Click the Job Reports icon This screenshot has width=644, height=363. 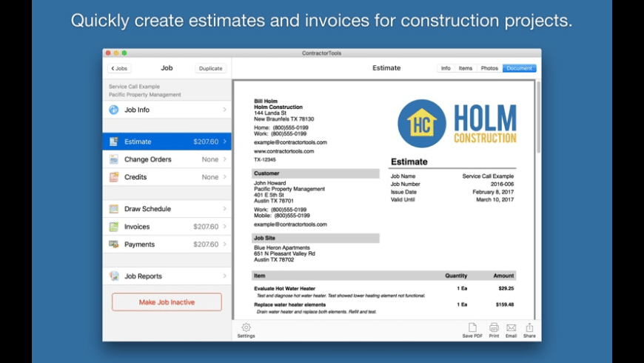114,276
